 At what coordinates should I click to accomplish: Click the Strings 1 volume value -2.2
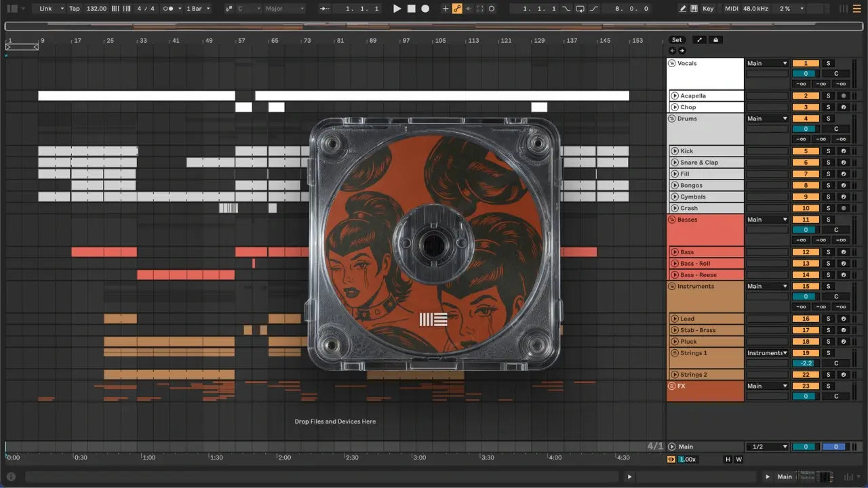(806, 363)
